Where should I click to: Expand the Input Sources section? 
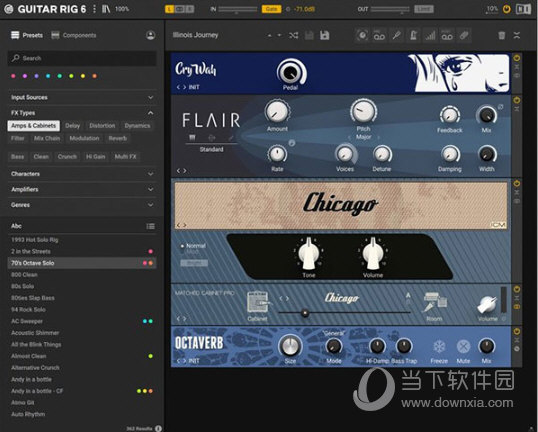point(82,97)
